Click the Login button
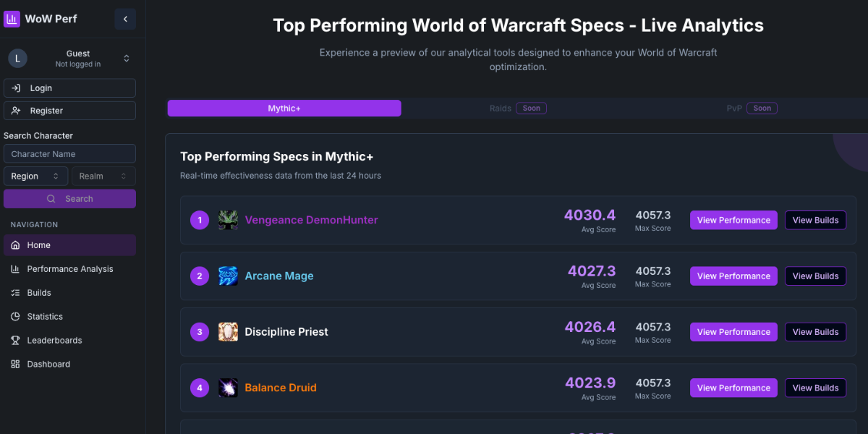The image size is (868, 434). tap(69, 88)
